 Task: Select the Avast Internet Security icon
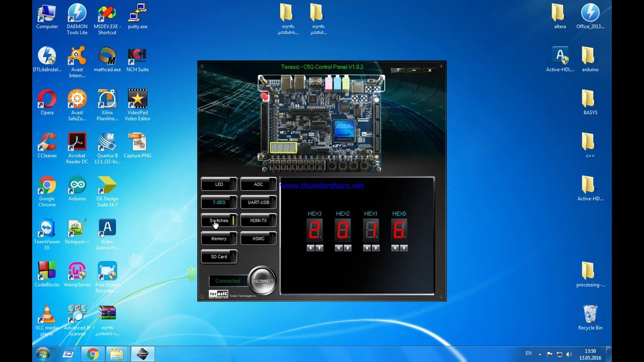pos(77,63)
